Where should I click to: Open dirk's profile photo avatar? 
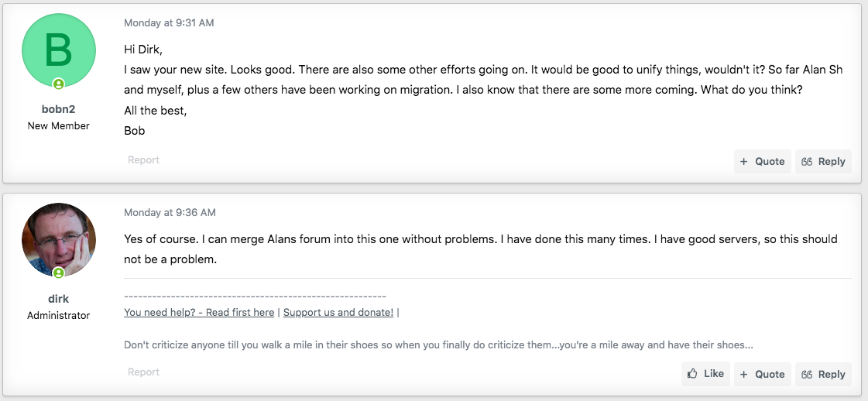click(x=59, y=239)
